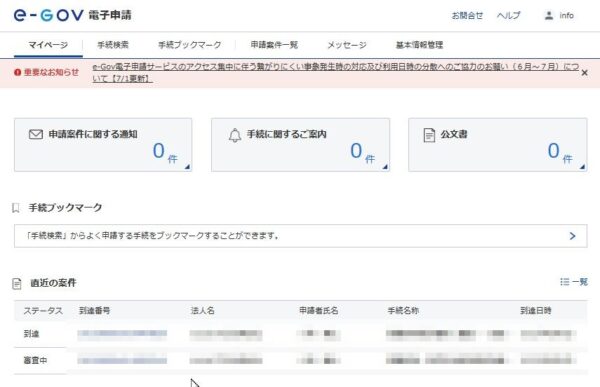Click the chevron in the bookmark hint box
This screenshot has height=387, width=600.
pyautogui.click(x=572, y=236)
